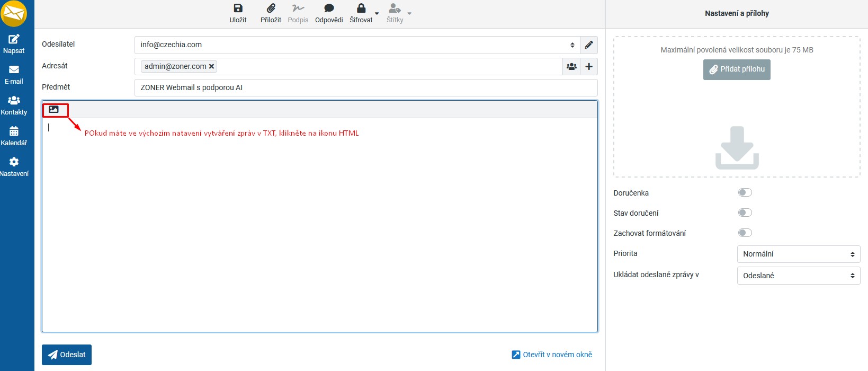868x371 pixels.
Task: Open contacts group icon in Adresát row
Action: coord(571,67)
